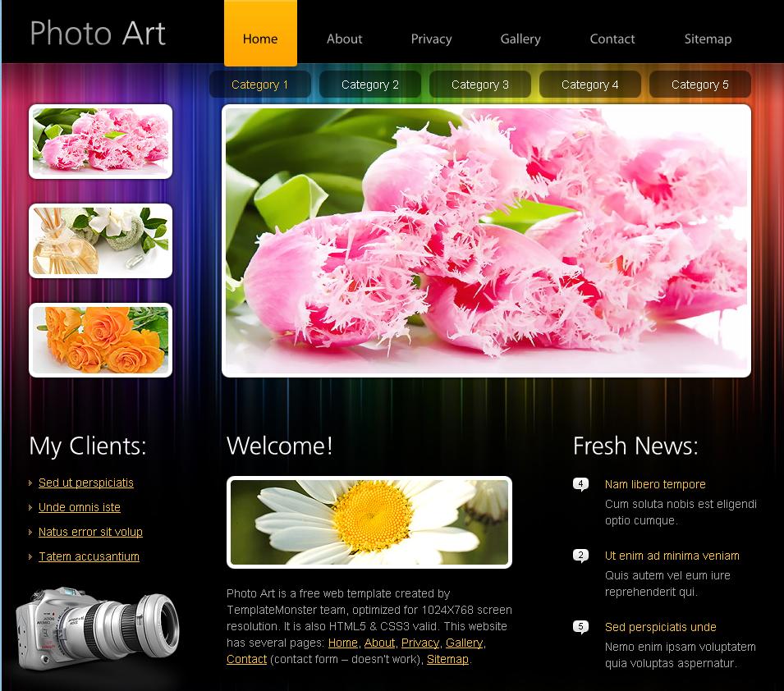Click the Fresh News: heading
This screenshot has height=691, width=784.
635,446
